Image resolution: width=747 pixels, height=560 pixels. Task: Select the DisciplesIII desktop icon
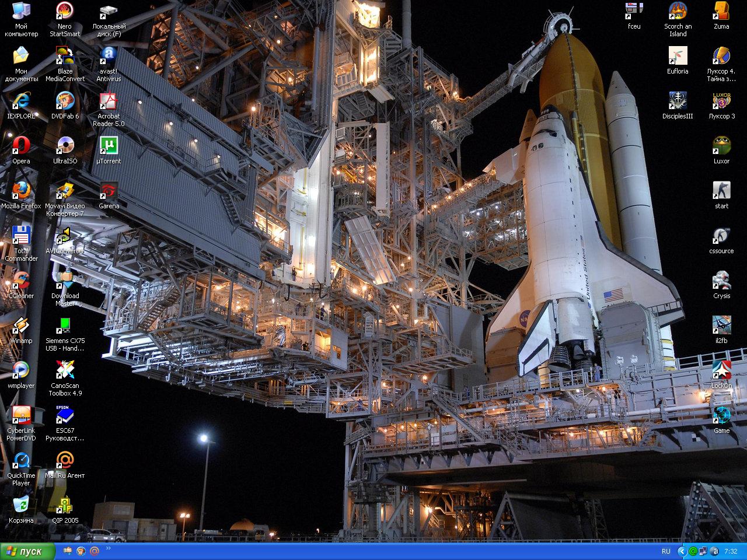678,101
